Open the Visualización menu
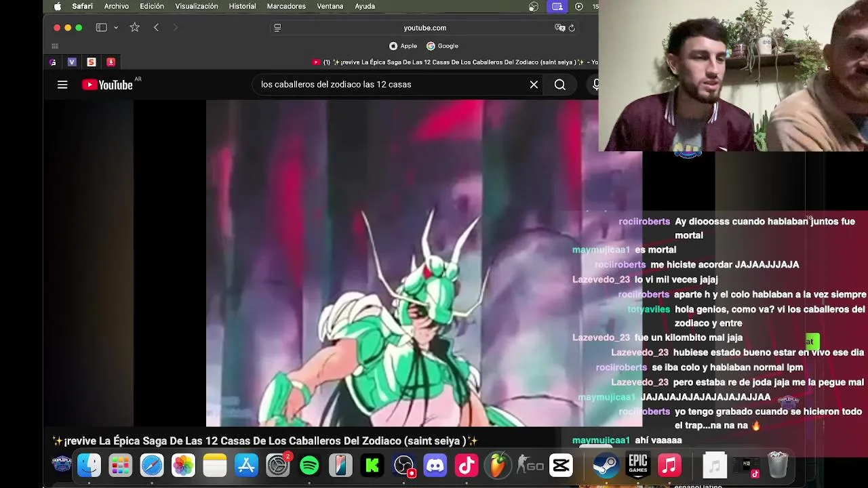The width and height of the screenshot is (868, 488). (x=197, y=6)
